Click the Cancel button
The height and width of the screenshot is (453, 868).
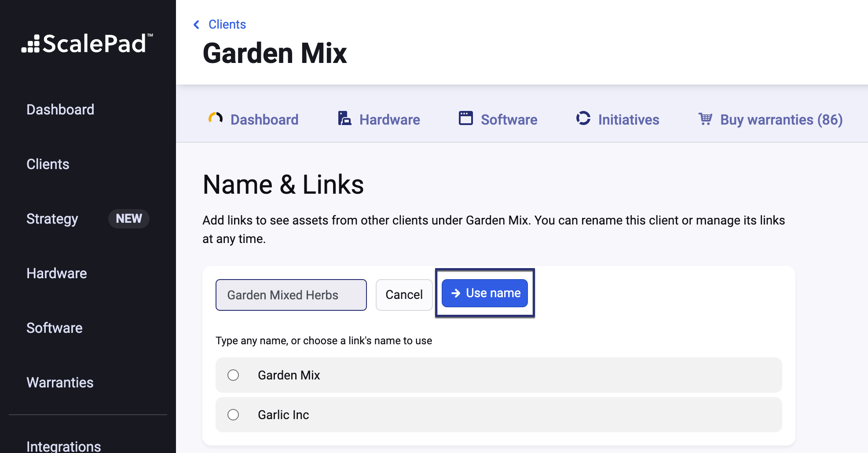[404, 295]
